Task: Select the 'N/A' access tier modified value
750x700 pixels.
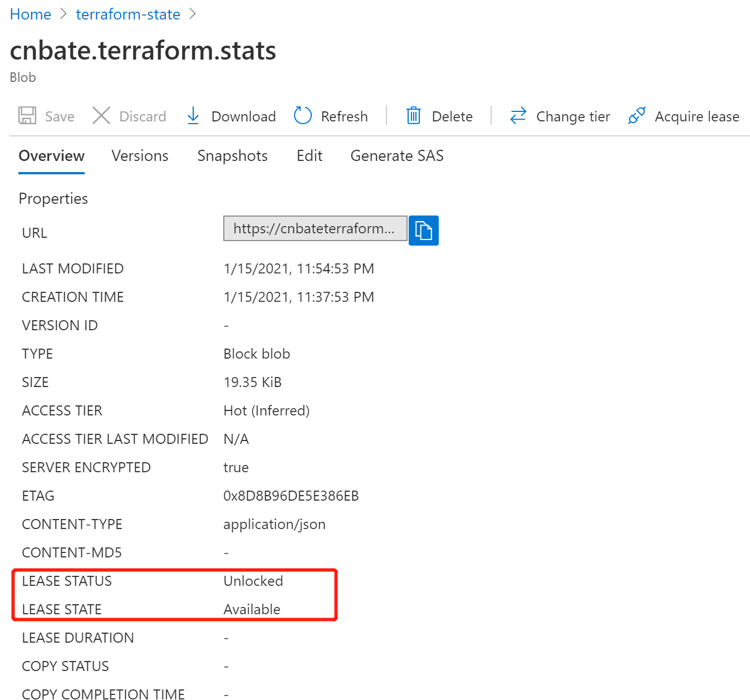Action: tap(236, 439)
